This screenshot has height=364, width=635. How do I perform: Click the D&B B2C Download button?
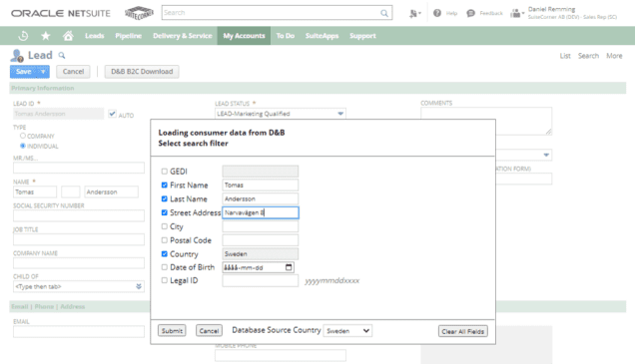point(142,72)
